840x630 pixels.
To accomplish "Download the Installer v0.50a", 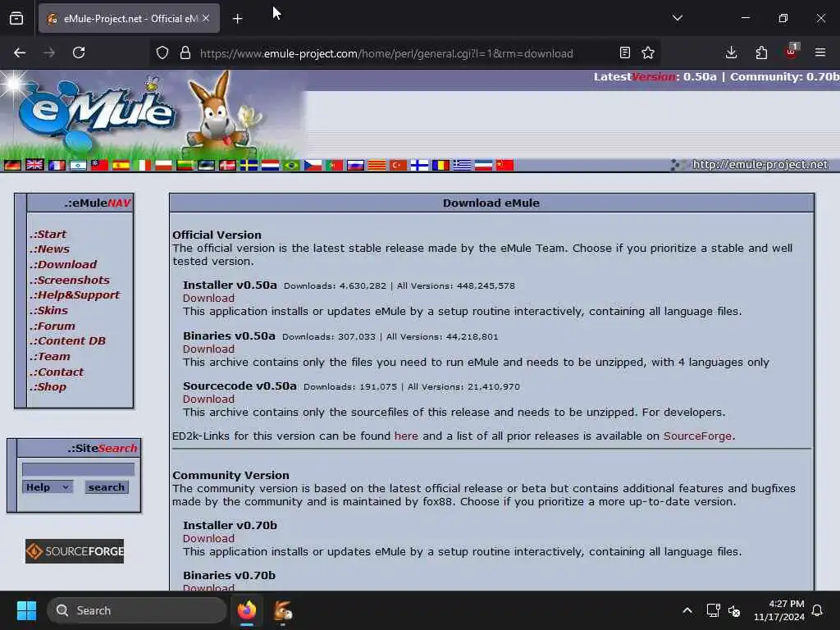I will (208, 299).
